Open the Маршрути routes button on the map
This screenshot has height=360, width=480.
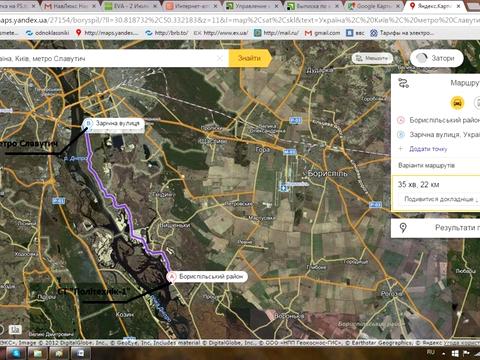click(x=372, y=59)
